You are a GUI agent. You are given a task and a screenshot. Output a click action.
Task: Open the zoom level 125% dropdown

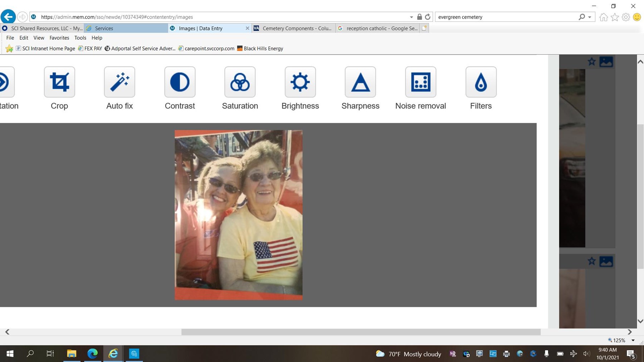[x=633, y=340]
